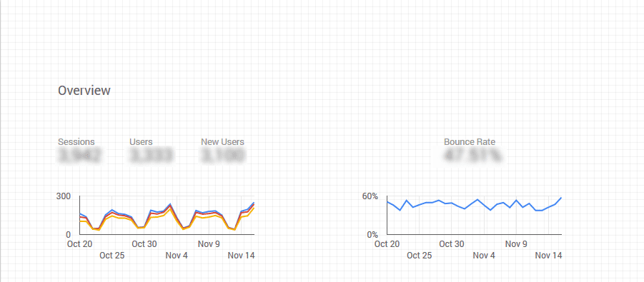The width and height of the screenshot is (644, 282).
Task: Click Oct 30 label under the bounce rate chart
Action: [x=452, y=244]
